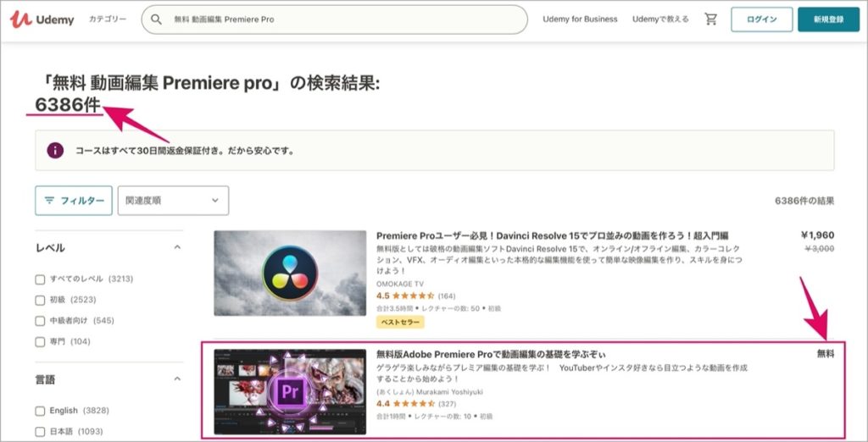This screenshot has width=868, height=442.
Task: Click the info icon in the refund notice
Action: click(55, 151)
